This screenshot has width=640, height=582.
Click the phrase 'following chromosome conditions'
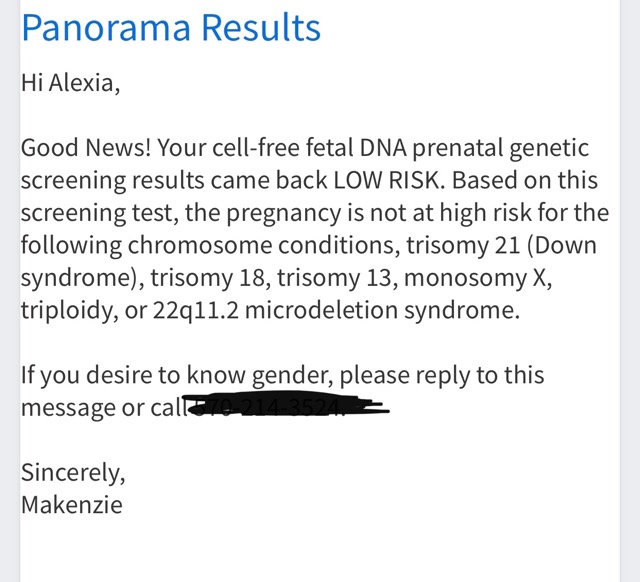coord(210,245)
